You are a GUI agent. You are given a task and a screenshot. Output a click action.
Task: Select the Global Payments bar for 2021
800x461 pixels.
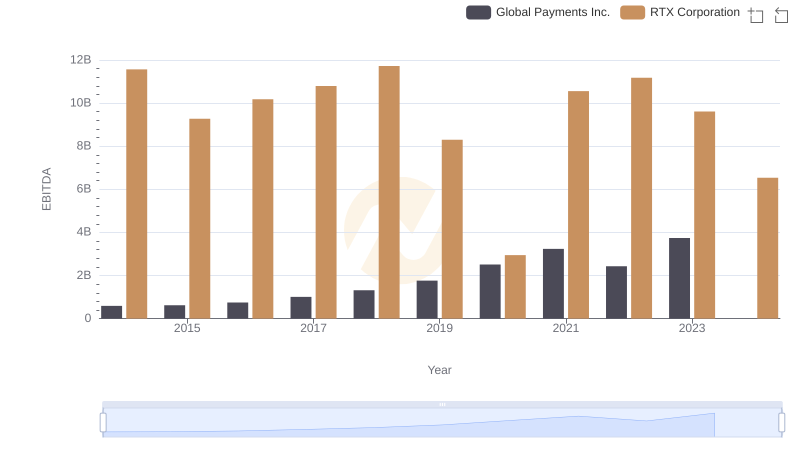pos(554,284)
